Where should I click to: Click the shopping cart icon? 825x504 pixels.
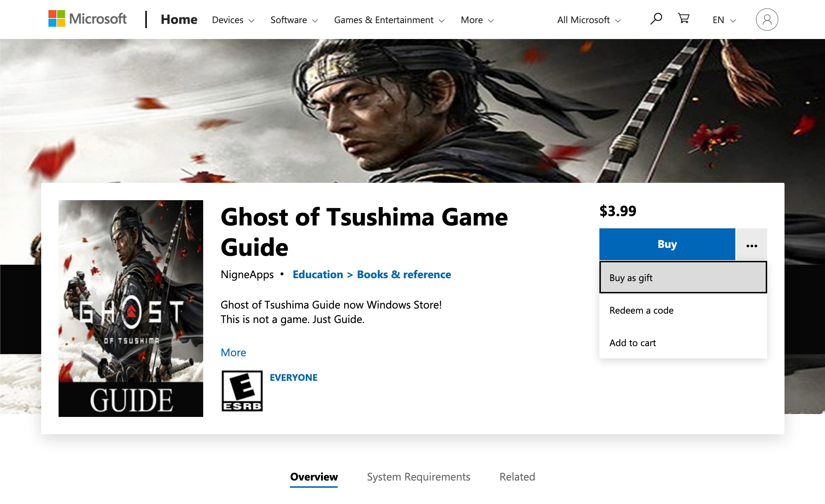click(684, 20)
